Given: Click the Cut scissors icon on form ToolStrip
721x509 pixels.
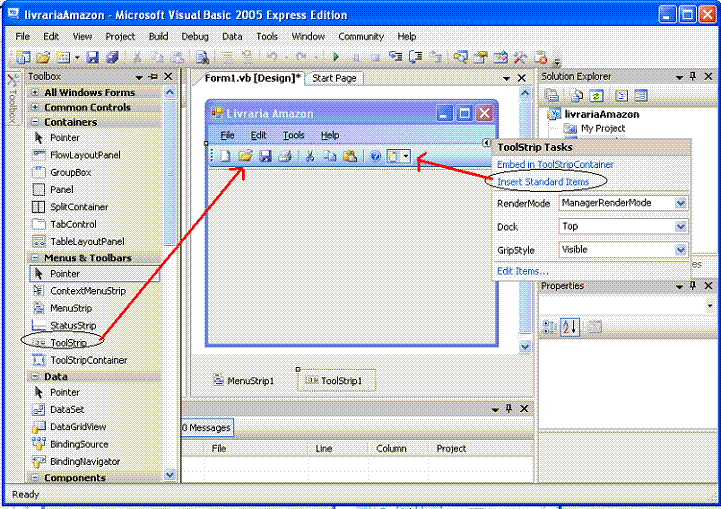Looking at the screenshot, I should (310, 156).
